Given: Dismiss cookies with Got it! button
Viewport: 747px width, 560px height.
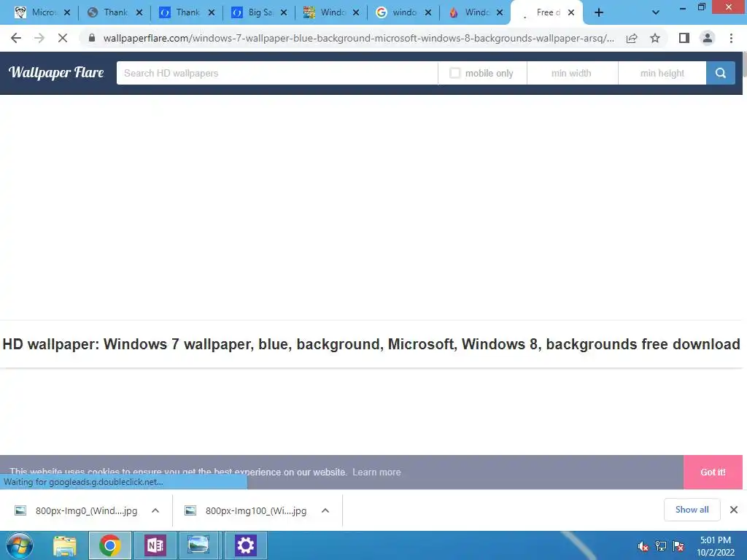Looking at the screenshot, I should pos(713,472).
